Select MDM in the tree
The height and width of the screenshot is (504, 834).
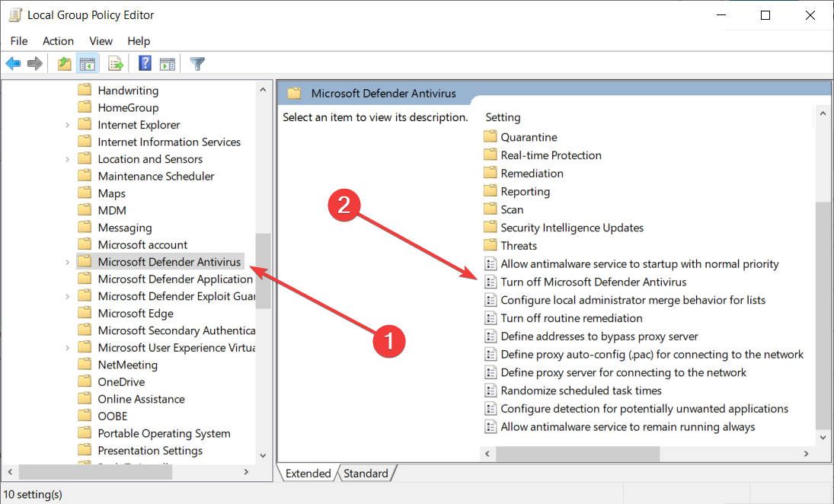[x=112, y=211]
